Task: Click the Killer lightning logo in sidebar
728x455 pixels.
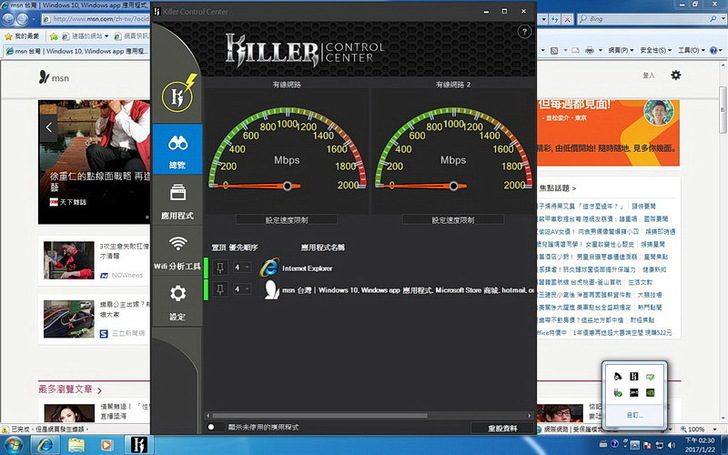Action: 177,97
